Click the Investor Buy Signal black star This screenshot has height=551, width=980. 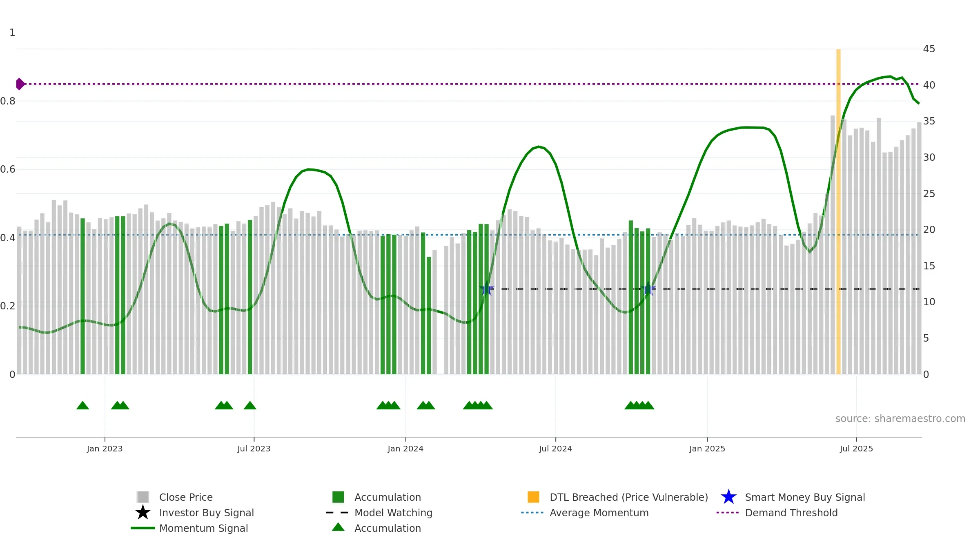click(143, 513)
